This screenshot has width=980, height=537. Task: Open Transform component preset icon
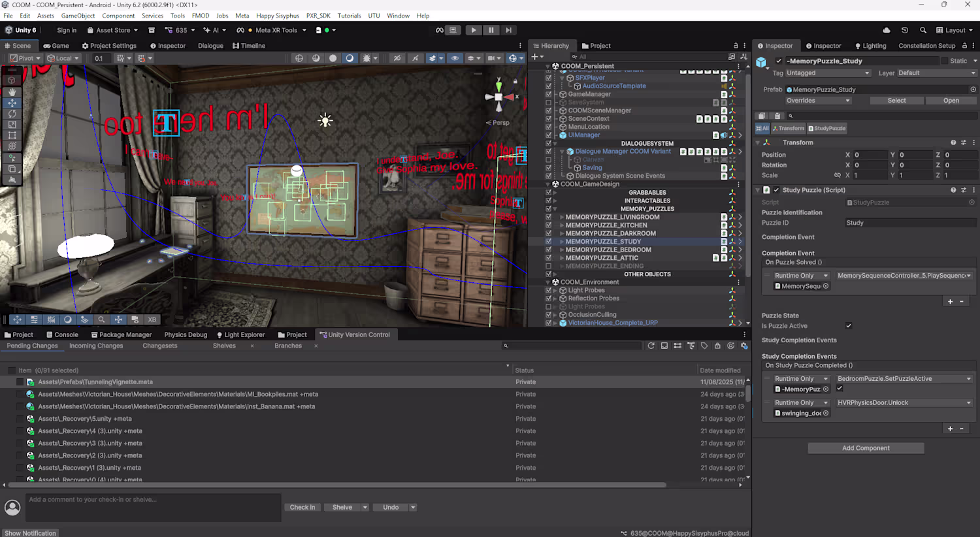click(x=964, y=142)
